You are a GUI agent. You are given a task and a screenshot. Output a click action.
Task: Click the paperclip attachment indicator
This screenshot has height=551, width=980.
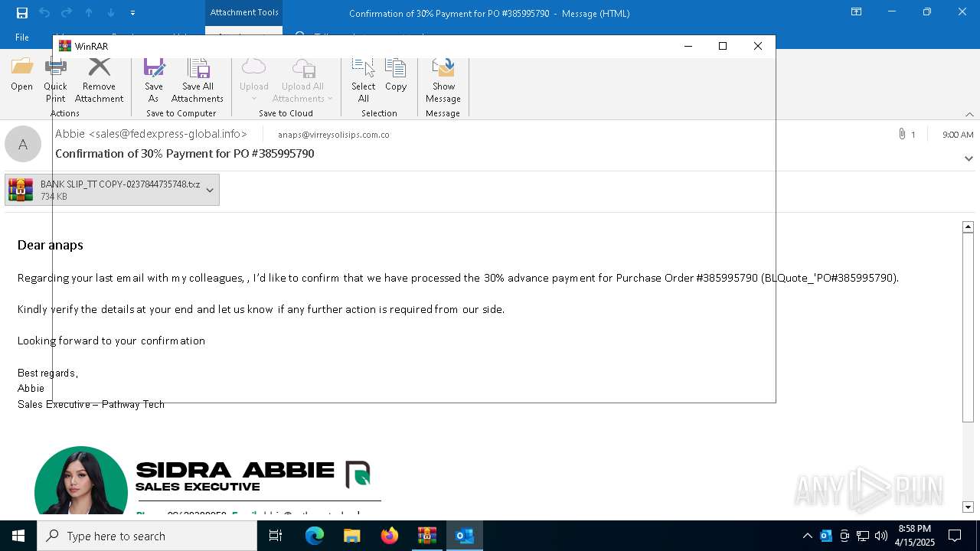click(x=902, y=134)
